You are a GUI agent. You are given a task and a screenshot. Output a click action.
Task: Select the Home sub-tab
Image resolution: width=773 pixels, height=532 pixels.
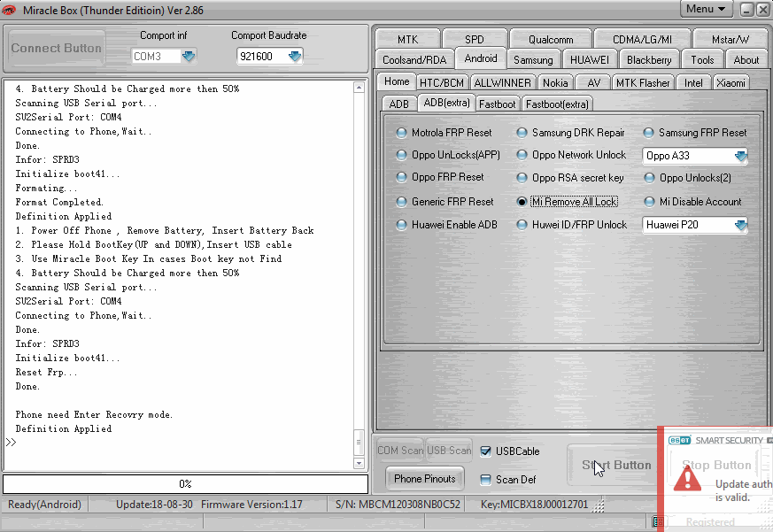click(397, 81)
